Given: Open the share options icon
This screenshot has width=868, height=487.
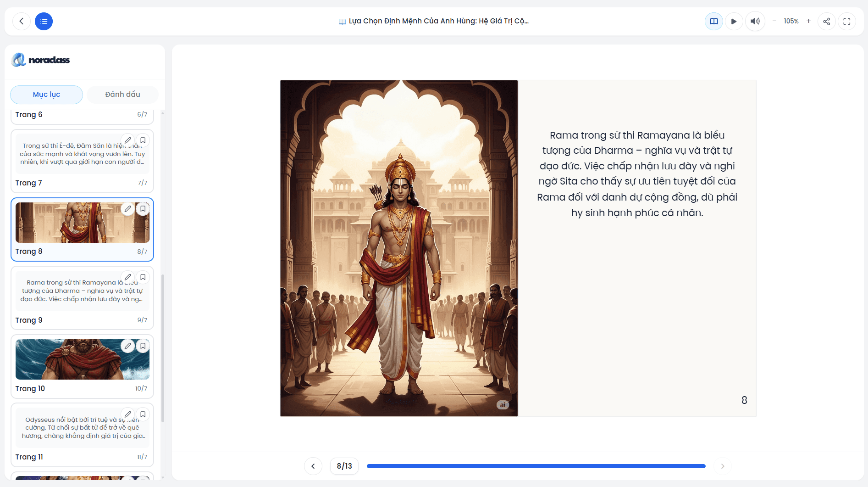Looking at the screenshot, I should click(827, 21).
